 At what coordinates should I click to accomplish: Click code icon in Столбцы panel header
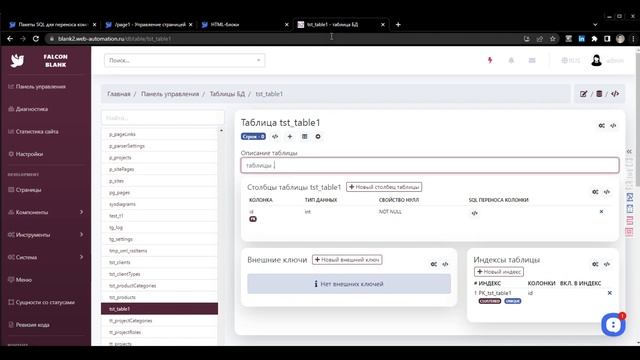607,192
